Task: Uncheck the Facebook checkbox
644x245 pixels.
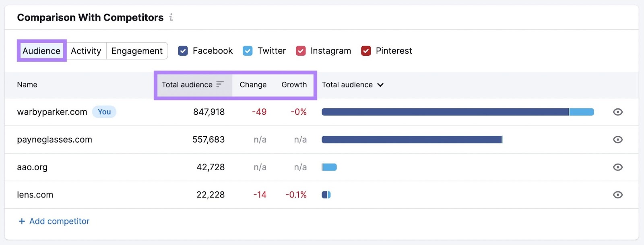Action: 183,51
